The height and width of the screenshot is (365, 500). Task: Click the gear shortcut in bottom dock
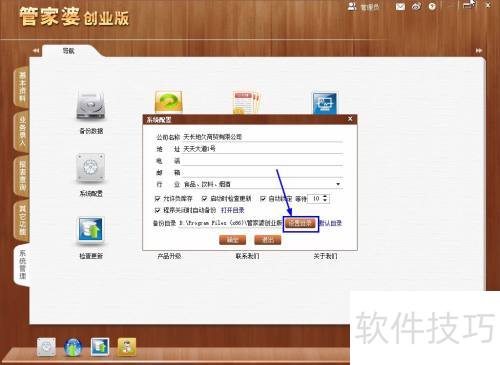pyautogui.click(x=46, y=347)
